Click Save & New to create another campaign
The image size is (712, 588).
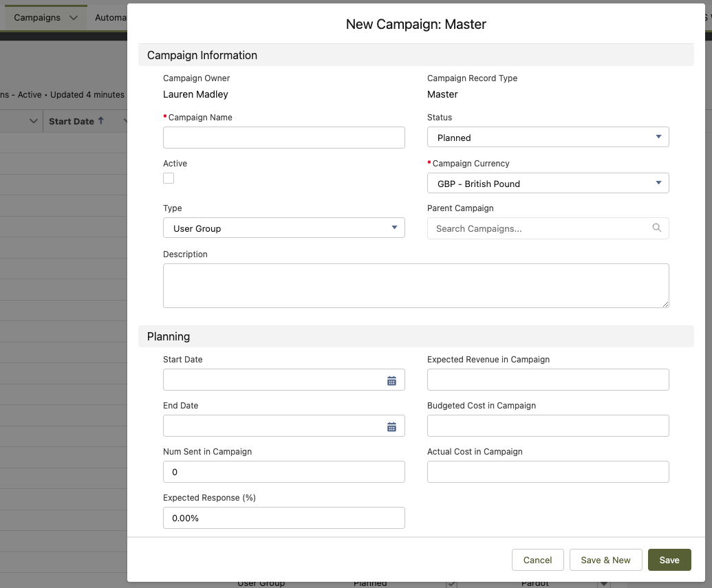point(605,559)
